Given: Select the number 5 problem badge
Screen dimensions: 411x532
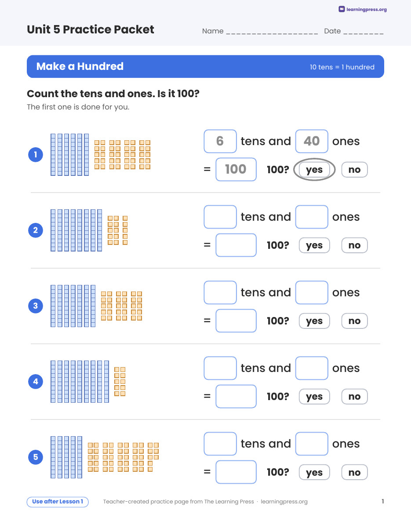Looking at the screenshot, I should click(x=36, y=457).
